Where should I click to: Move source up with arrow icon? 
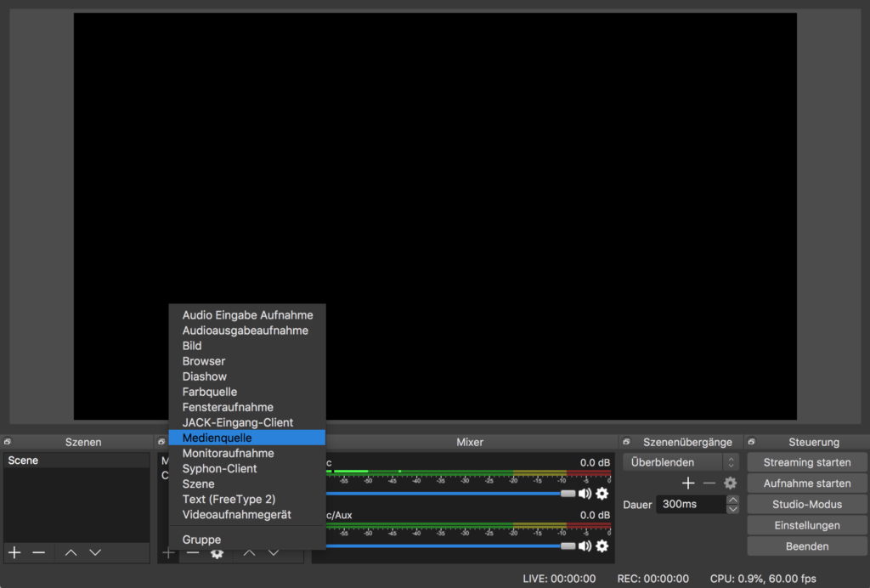click(x=249, y=553)
